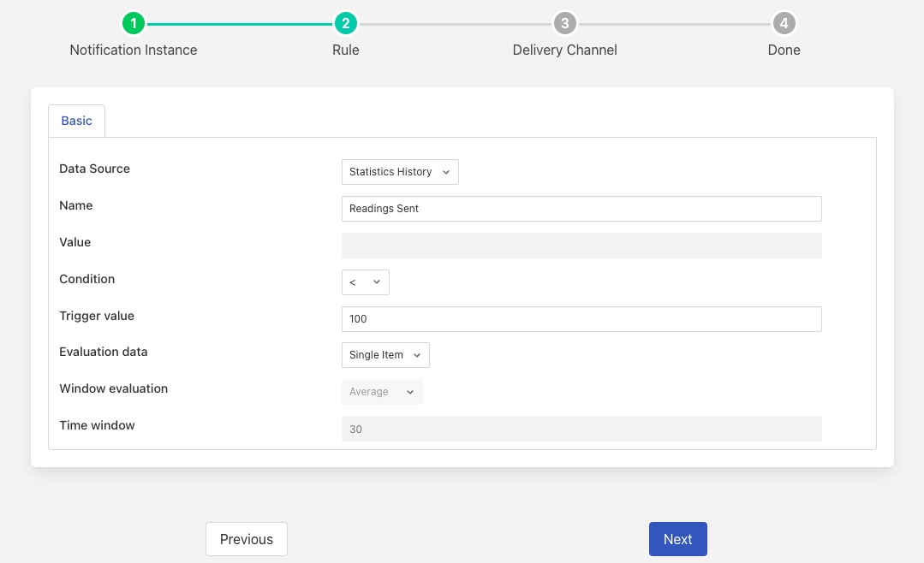
Task: Switch to the Basic tab
Action: 76,121
